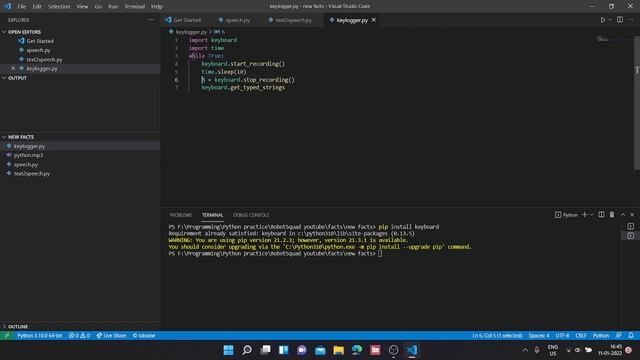Select Python 3.10.0 64-bit interpreter
640x360 pixels.
click(40, 336)
